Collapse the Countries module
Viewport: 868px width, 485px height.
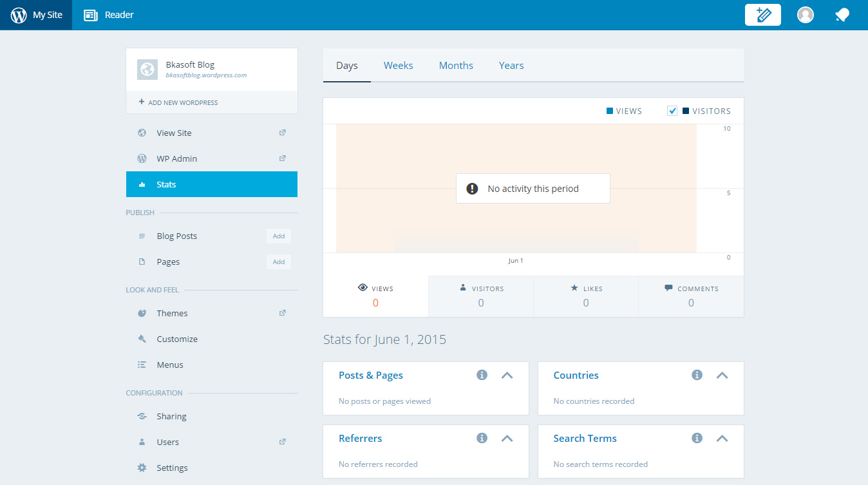(x=722, y=375)
